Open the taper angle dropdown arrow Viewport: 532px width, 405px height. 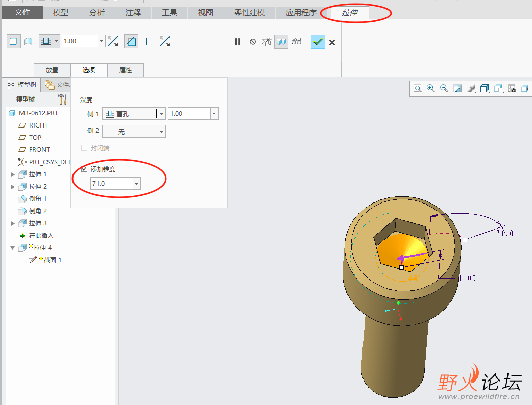(x=136, y=183)
